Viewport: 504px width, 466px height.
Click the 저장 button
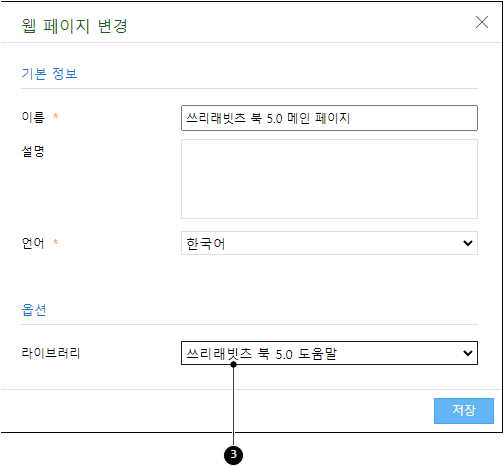464,411
